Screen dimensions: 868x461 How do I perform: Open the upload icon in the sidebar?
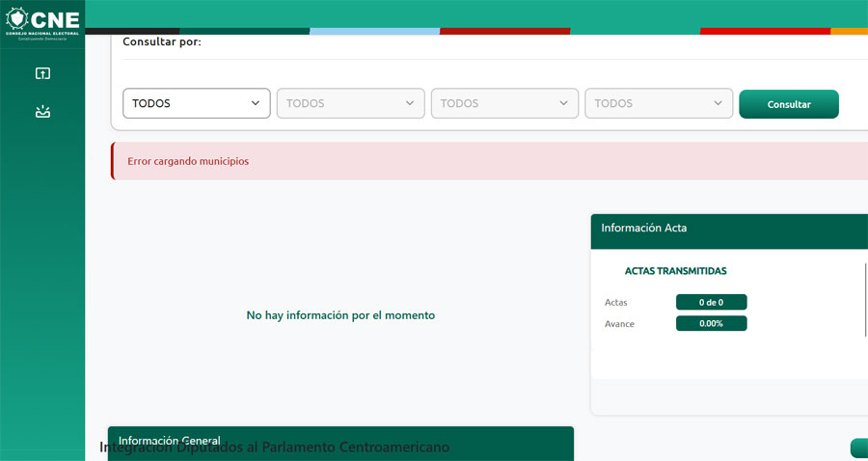pos(42,73)
